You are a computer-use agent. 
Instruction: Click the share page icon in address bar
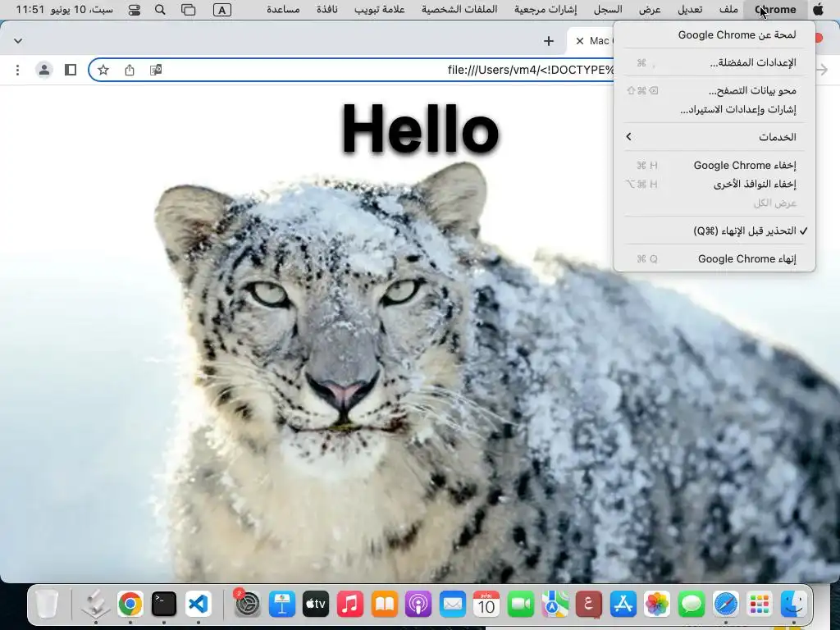[x=130, y=70]
